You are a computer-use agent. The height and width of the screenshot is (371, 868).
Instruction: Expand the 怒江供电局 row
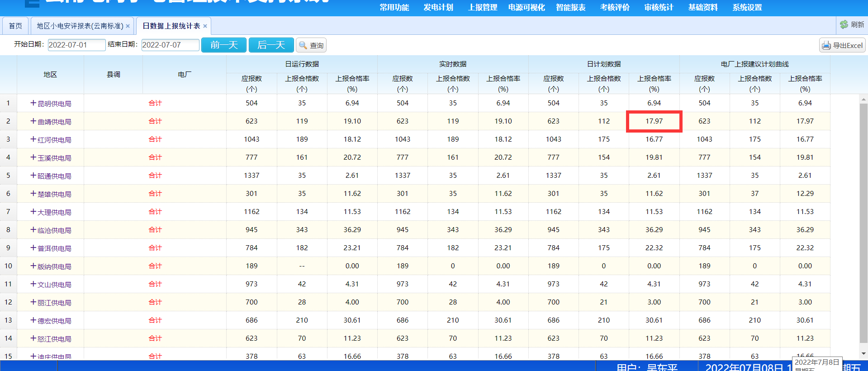coord(33,338)
